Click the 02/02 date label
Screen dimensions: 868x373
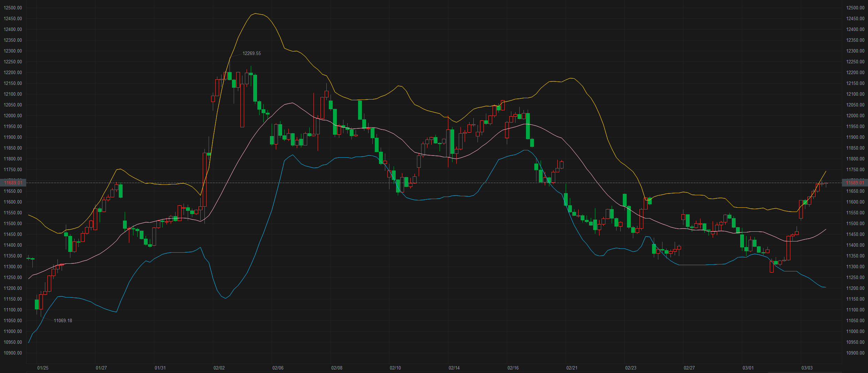coord(219,368)
